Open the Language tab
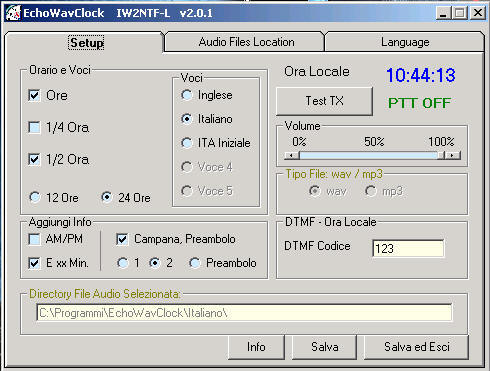This screenshot has height=371, width=490. click(x=405, y=42)
